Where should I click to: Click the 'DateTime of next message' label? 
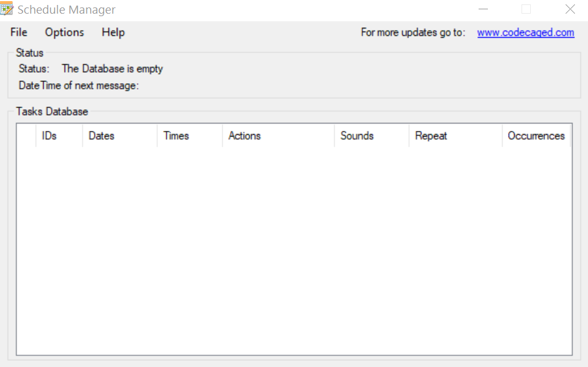point(78,86)
